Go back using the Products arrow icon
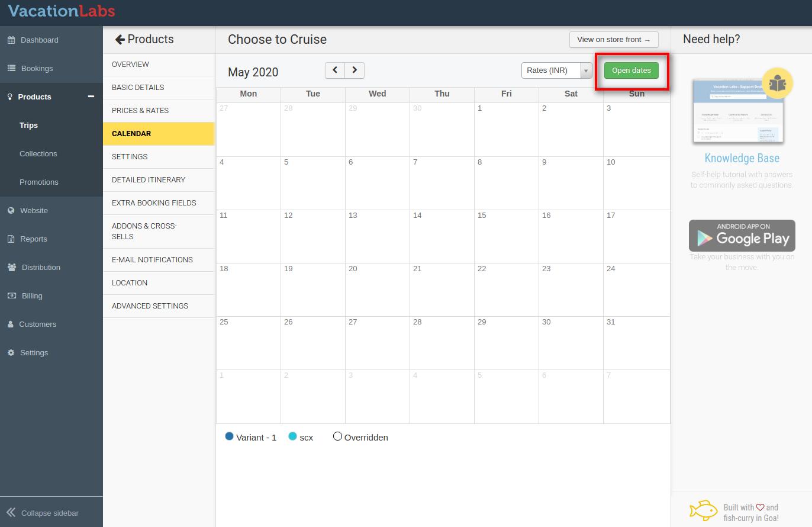This screenshot has width=812, height=527. pos(120,40)
